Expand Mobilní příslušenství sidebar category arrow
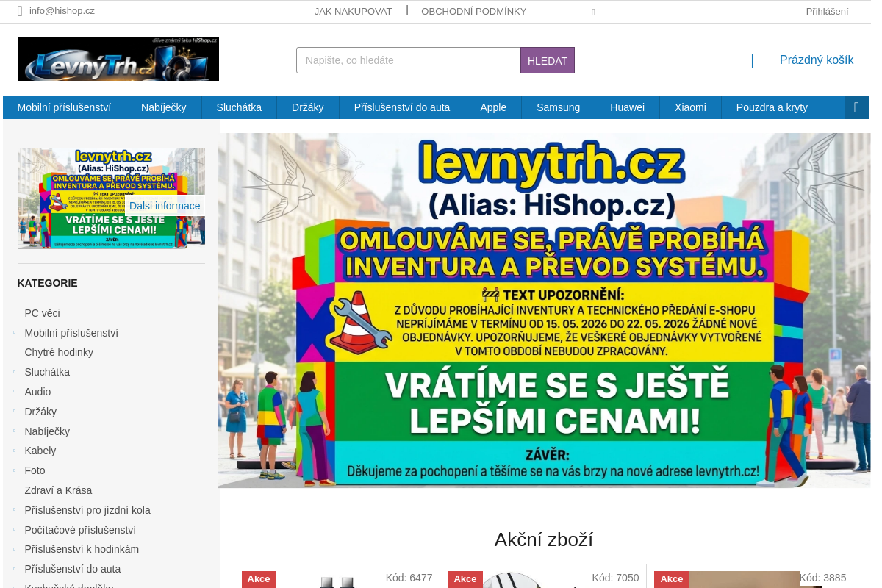 tap(14, 333)
